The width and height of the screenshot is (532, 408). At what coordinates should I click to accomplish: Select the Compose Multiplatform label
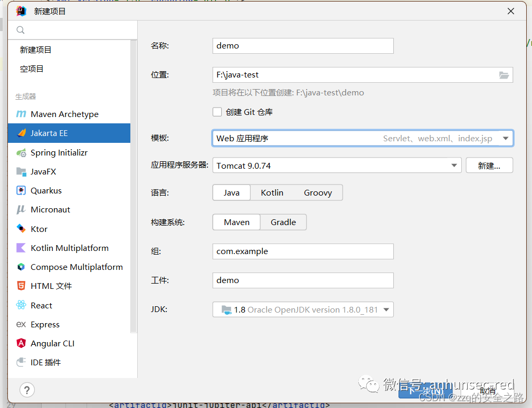77,267
